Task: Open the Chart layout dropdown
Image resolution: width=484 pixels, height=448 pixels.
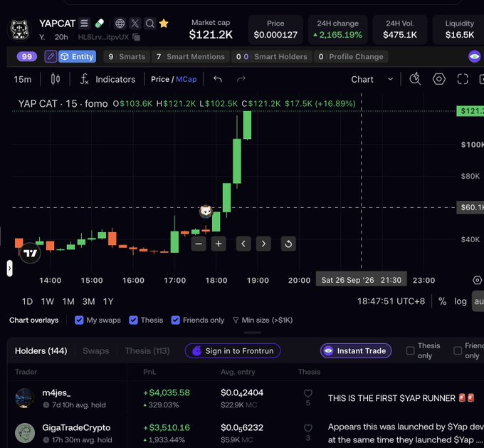Action: pos(372,79)
